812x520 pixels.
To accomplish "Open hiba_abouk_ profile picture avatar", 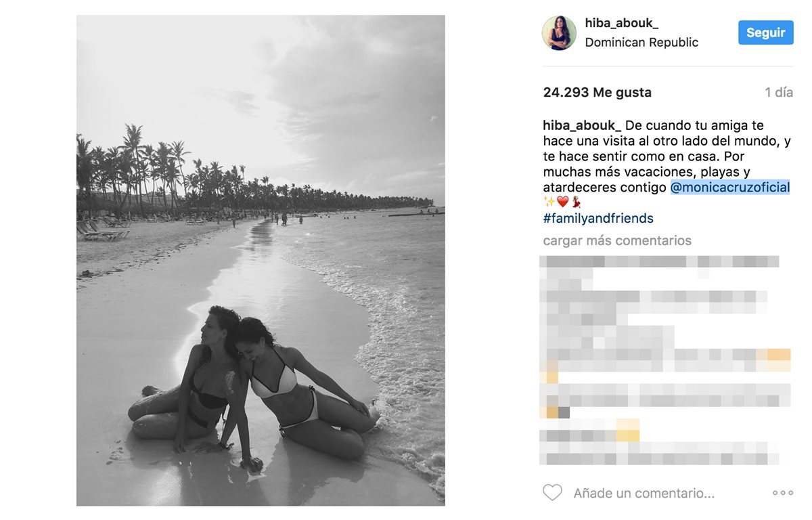I will pos(559,33).
